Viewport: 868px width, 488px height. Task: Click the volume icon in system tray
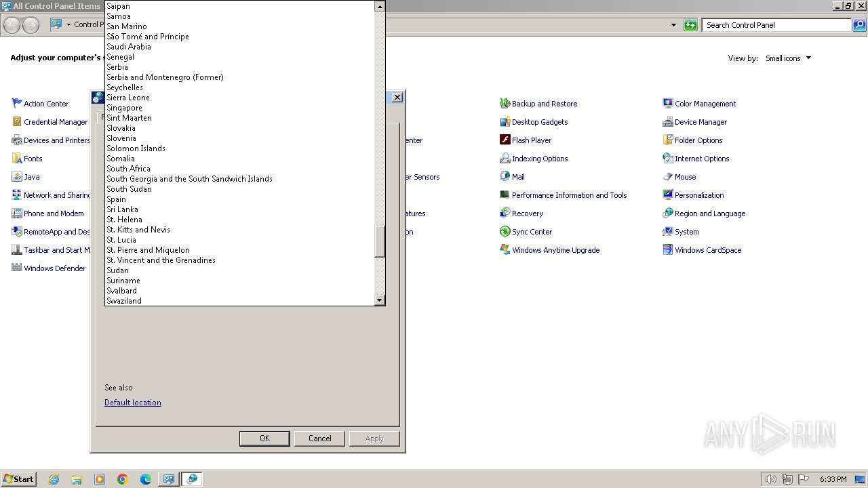click(770, 479)
